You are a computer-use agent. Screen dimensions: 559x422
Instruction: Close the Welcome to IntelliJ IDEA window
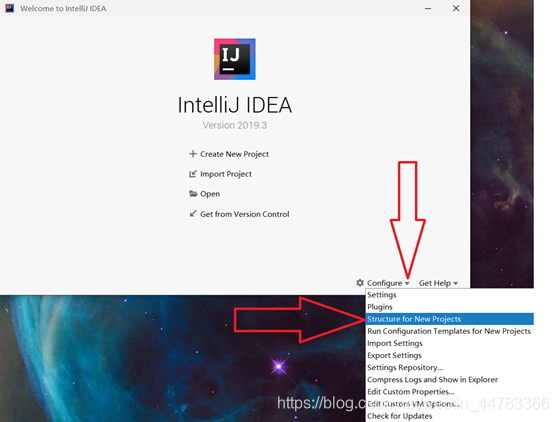pyautogui.click(x=456, y=8)
